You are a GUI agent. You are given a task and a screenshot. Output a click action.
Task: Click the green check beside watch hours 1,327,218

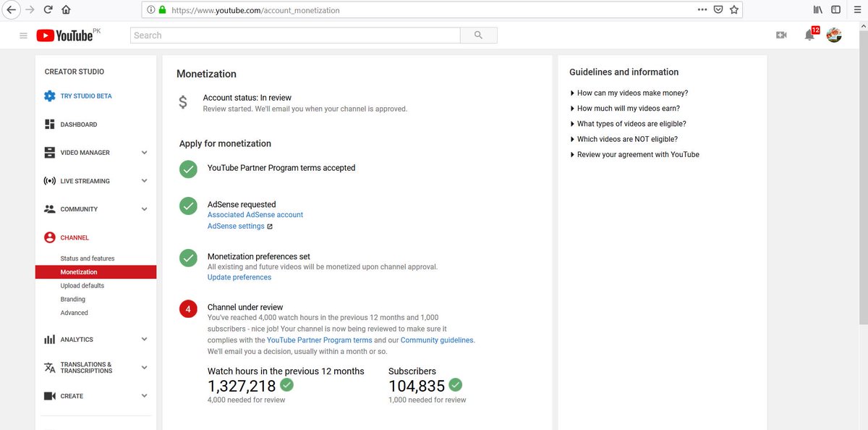tap(286, 384)
